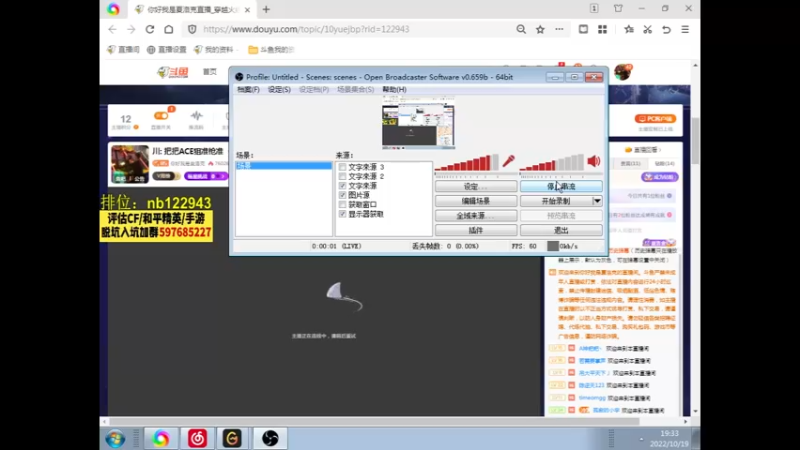Viewport: 800px width, 450px height.
Task: Adjust the desktop audio volume meter
Action: tap(551, 163)
